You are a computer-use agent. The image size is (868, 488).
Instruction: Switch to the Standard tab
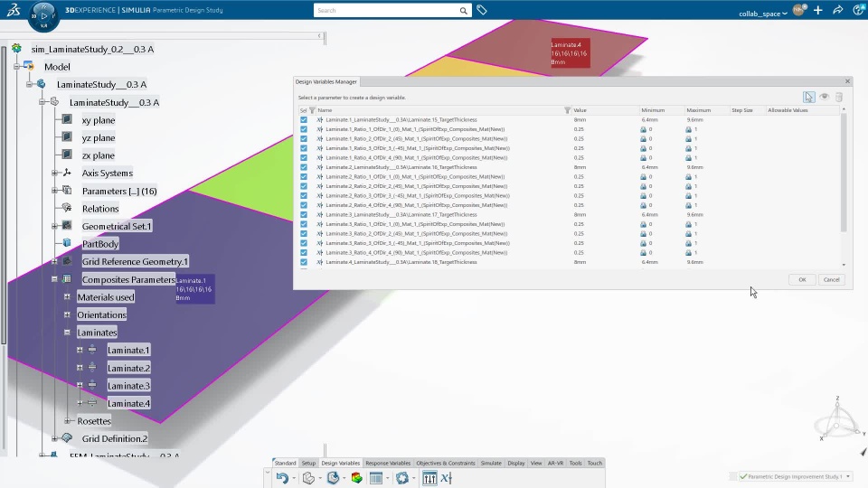click(285, 463)
